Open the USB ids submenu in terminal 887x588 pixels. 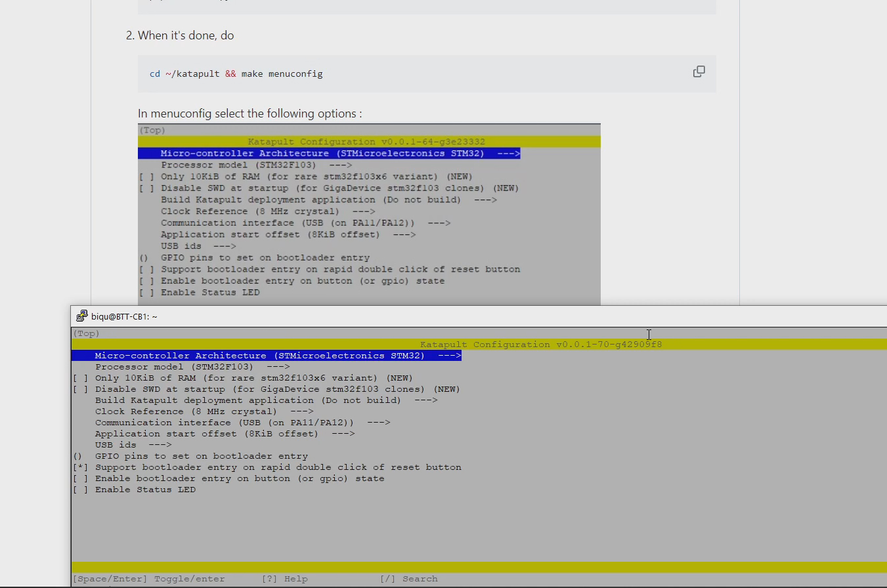(133, 445)
